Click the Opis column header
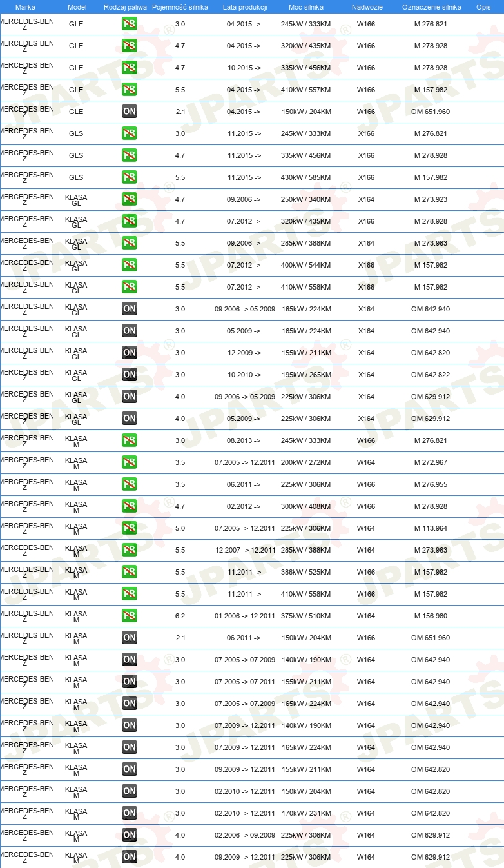Viewport: 504px width, 868px height. (x=483, y=7)
